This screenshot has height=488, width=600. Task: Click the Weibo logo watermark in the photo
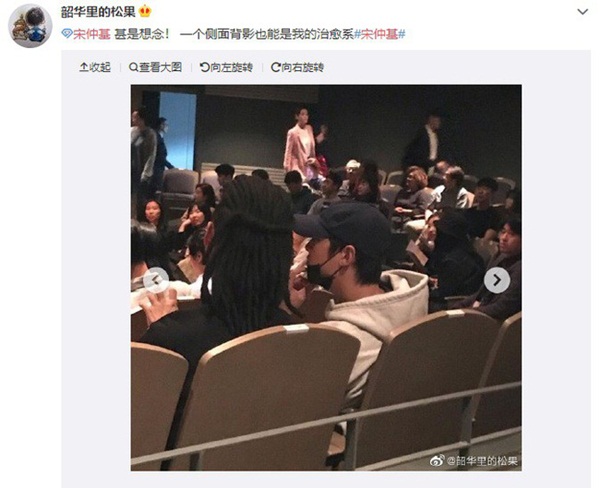point(437,460)
